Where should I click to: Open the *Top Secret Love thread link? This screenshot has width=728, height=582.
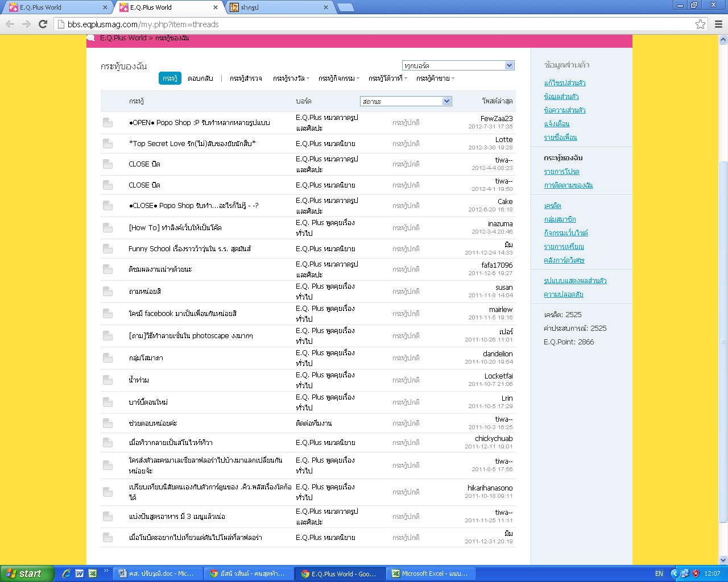pyautogui.click(x=192, y=143)
